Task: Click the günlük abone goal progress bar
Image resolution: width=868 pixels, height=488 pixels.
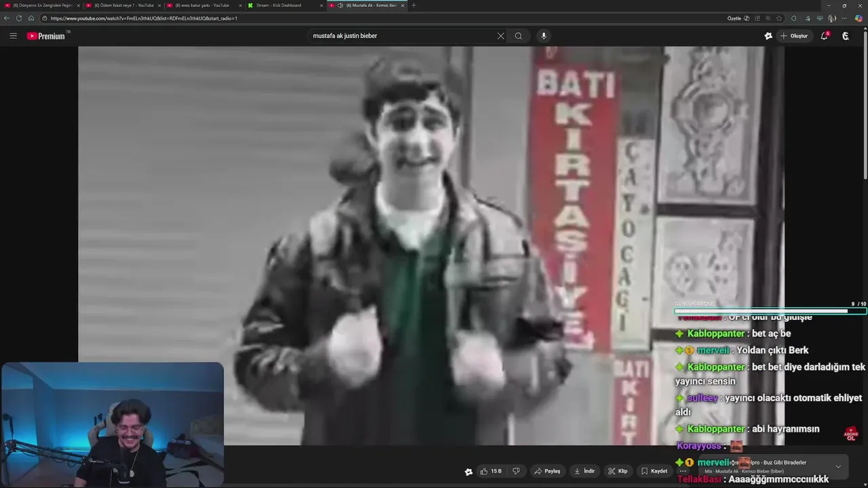Action: (770, 311)
